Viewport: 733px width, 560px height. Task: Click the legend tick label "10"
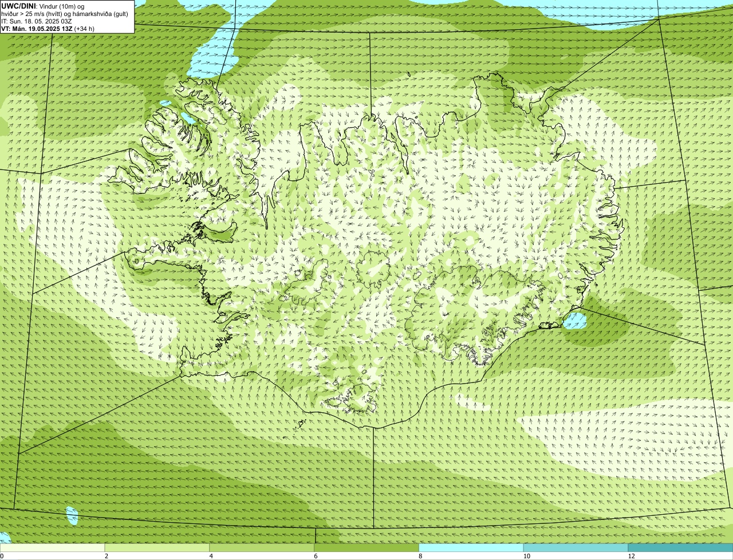click(x=526, y=556)
